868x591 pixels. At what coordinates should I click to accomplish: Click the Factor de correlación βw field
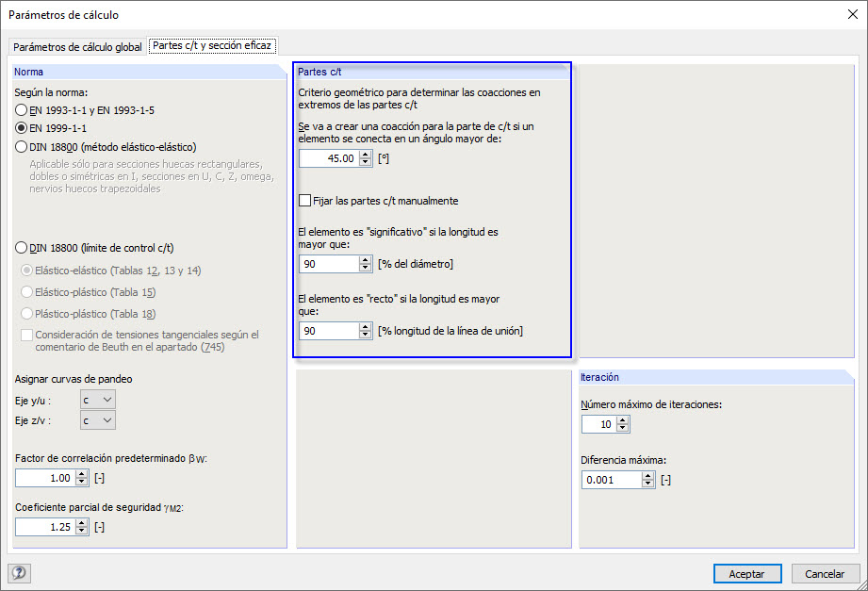45,478
